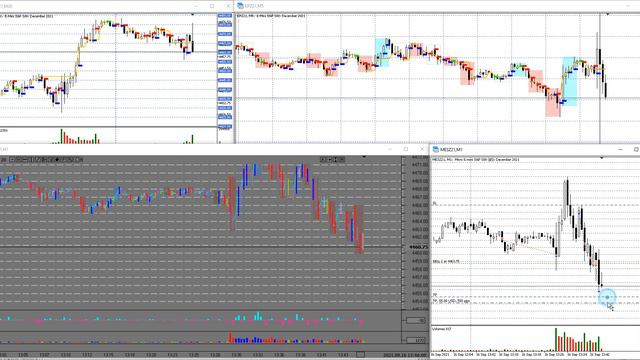Maximize the top-left chart window
Image resolution: width=640 pixels, height=360 pixels.
(212, 6)
